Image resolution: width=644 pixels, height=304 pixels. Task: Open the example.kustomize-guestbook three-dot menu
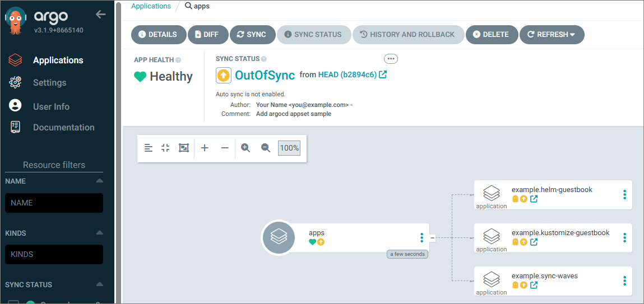point(625,238)
